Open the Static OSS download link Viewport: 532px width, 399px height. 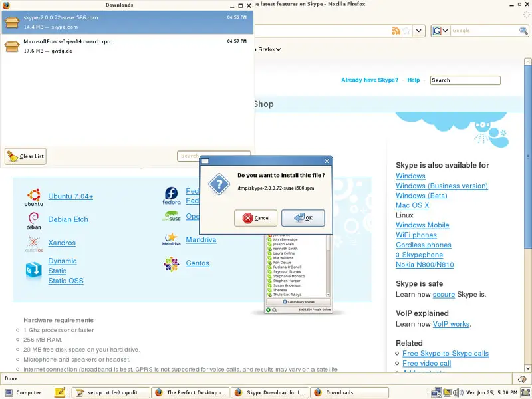point(66,281)
